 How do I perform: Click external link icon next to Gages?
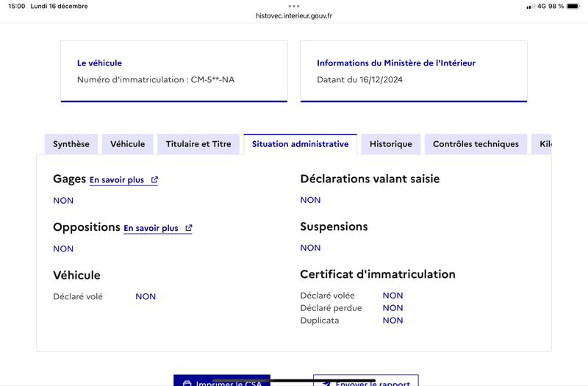click(x=154, y=179)
